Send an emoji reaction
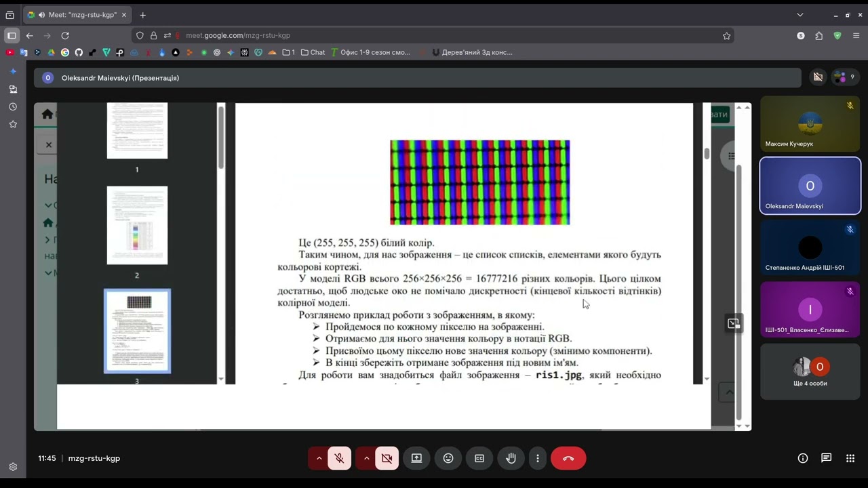Image resolution: width=868 pixels, height=488 pixels. 448,458
